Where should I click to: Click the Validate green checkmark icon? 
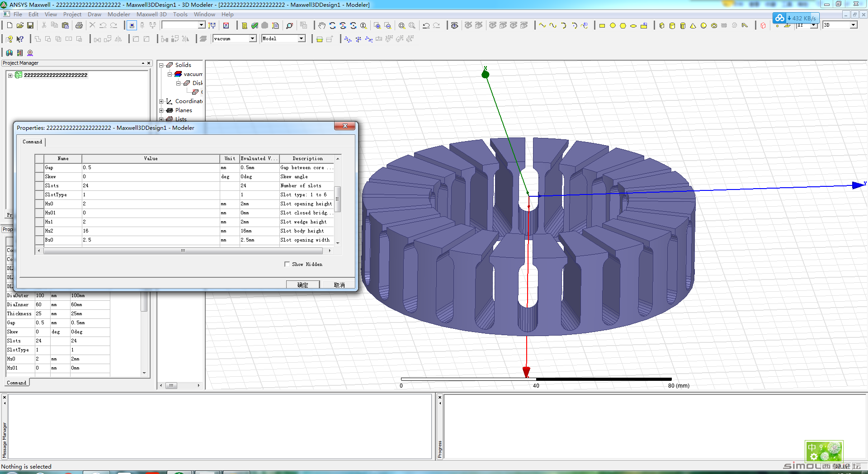pyautogui.click(x=255, y=25)
